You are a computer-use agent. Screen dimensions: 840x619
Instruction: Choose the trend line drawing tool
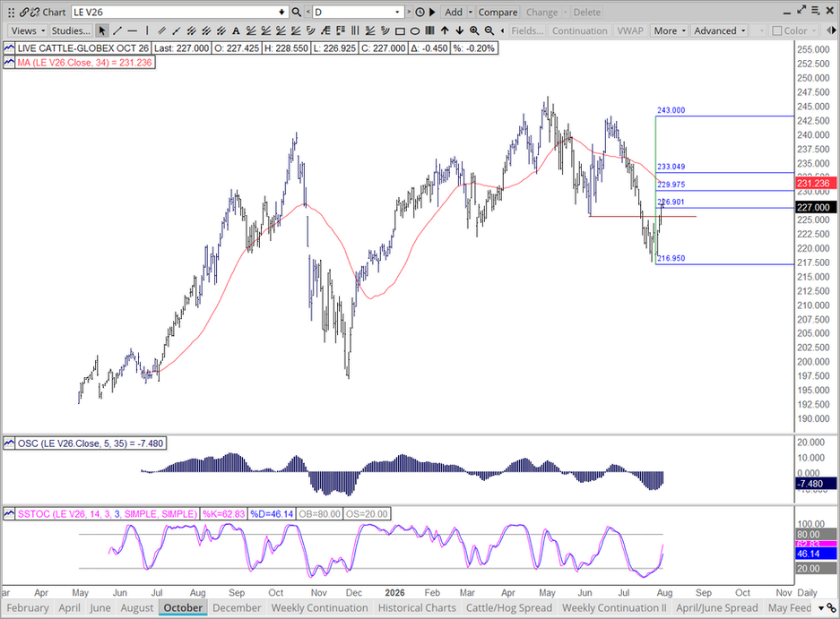[117, 30]
